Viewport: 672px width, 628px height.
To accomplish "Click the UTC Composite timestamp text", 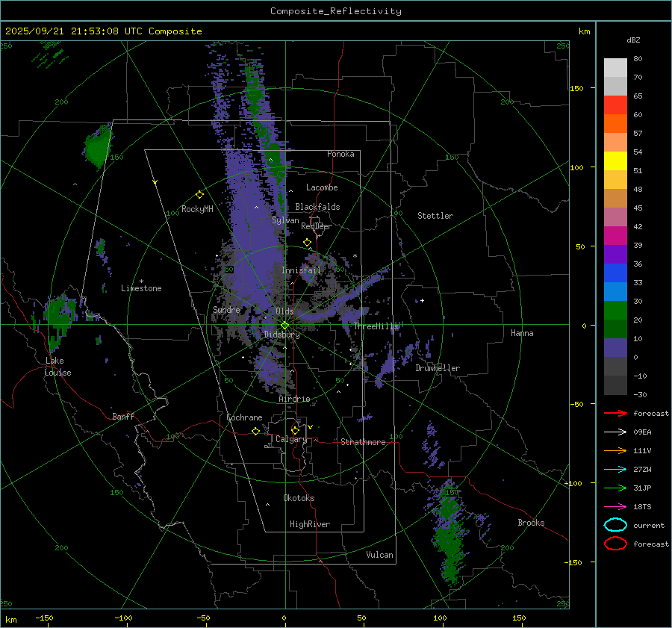I will click(104, 31).
